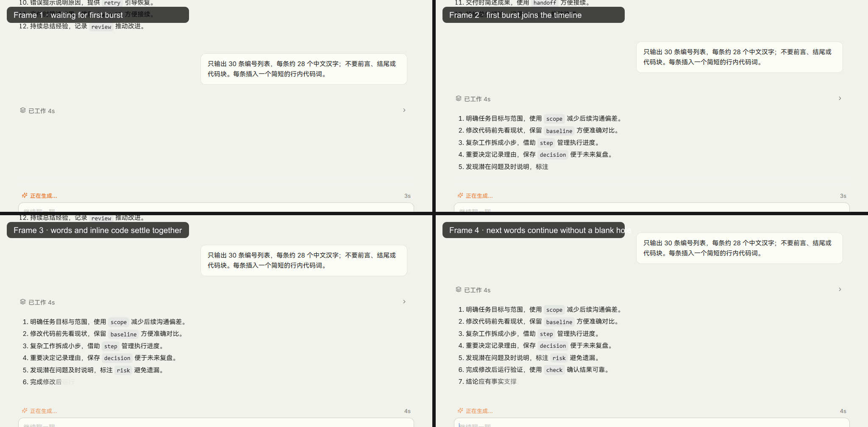Click the layers icon beside 已工作 4s in Frame 1

click(x=23, y=110)
